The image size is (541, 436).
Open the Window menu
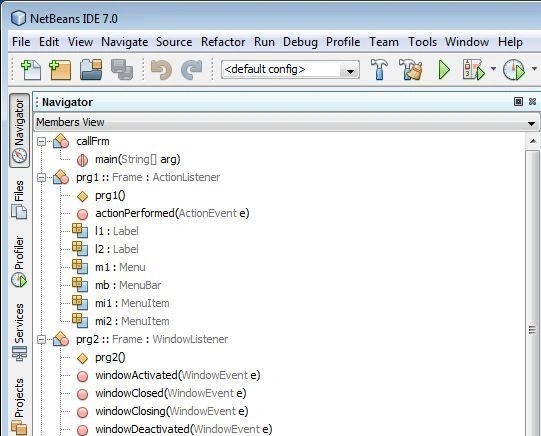click(467, 42)
